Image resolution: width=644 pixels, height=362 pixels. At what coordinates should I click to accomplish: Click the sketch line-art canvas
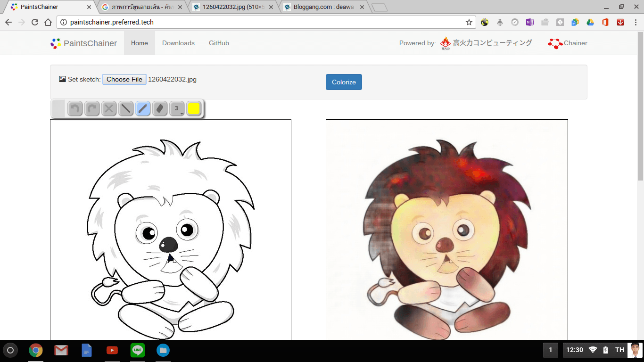171,230
